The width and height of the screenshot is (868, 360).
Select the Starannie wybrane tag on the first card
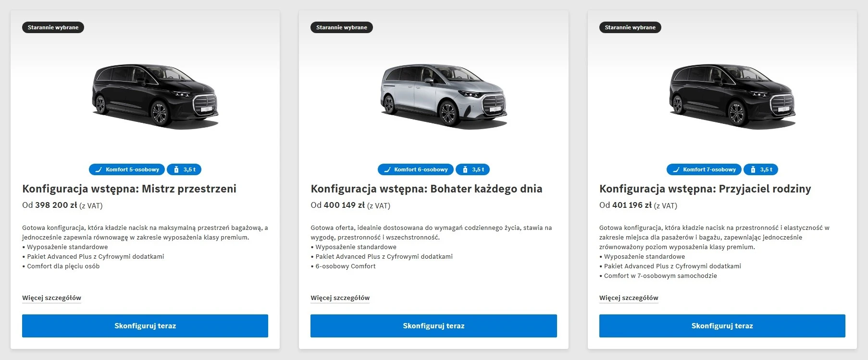pos(53,27)
